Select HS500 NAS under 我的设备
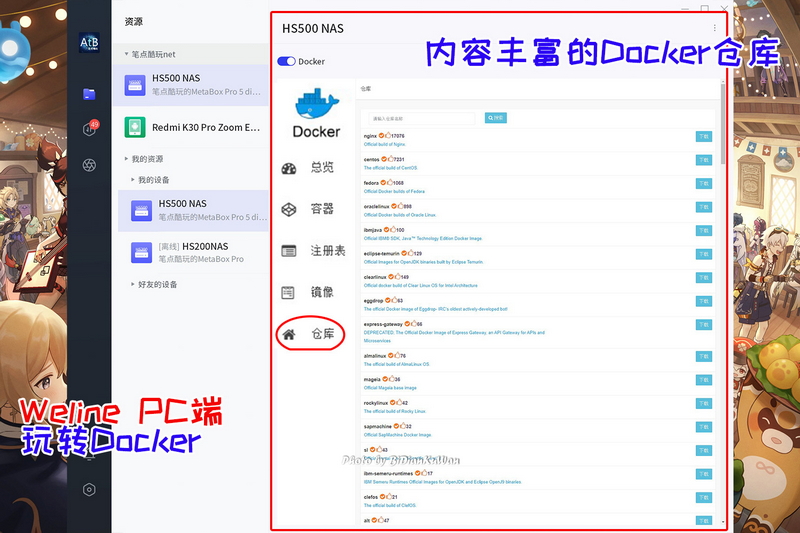800x533 pixels. [193, 210]
